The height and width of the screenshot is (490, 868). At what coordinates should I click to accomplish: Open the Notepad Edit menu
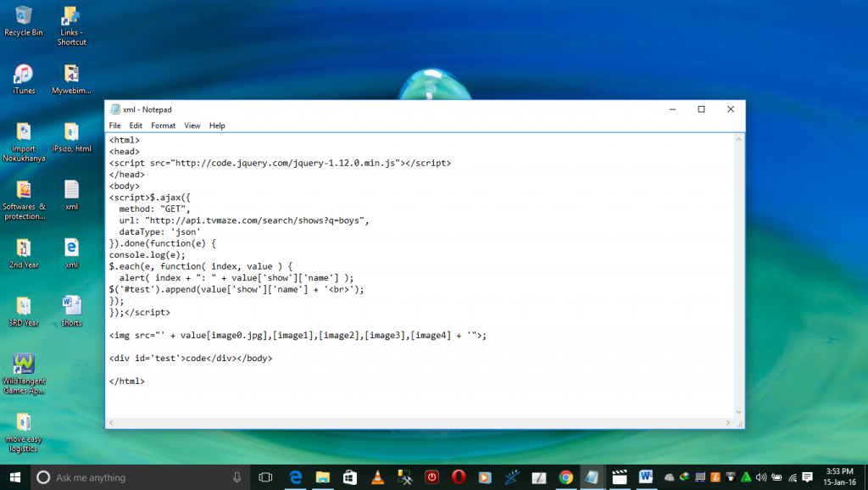(136, 125)
